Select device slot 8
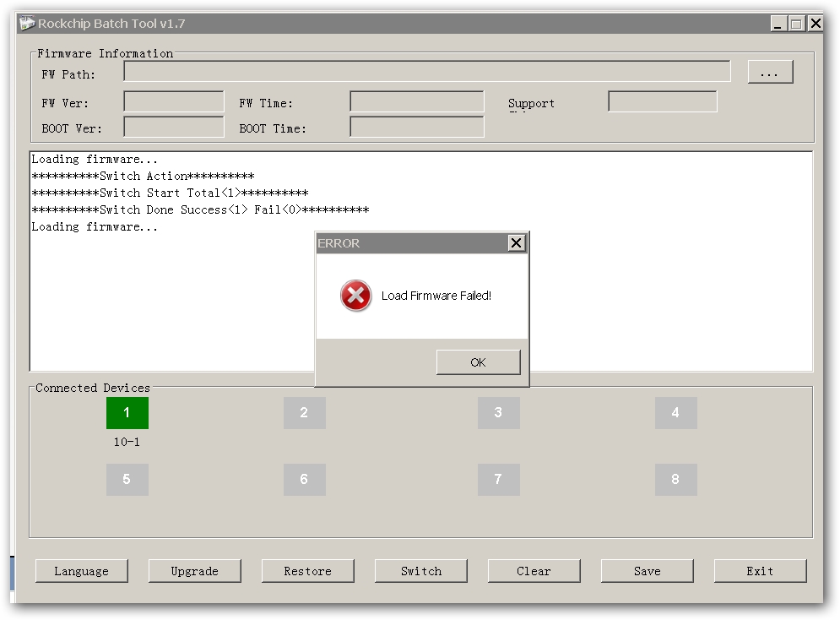 click(675, 480)
